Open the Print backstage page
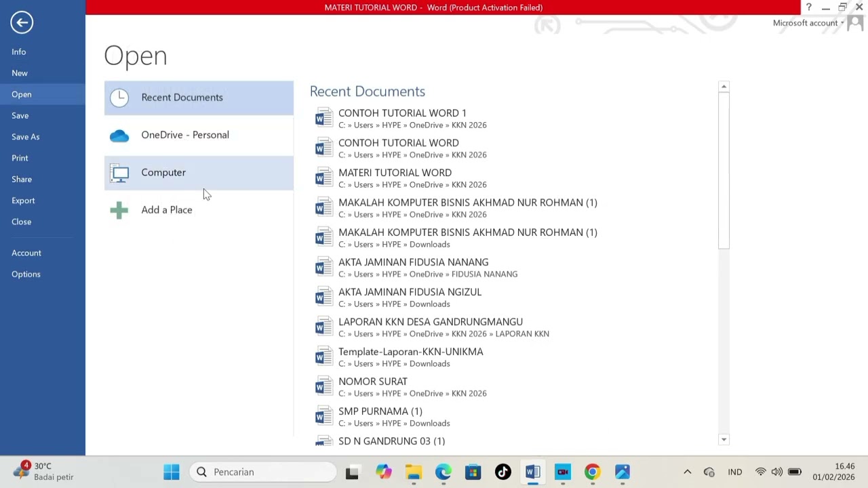This screenshot has height=488, width=868. click(43, 158)
